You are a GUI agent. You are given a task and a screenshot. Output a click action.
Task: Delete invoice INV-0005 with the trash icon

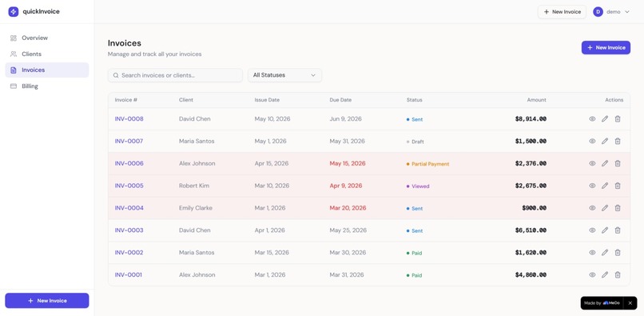pos(618,186)
